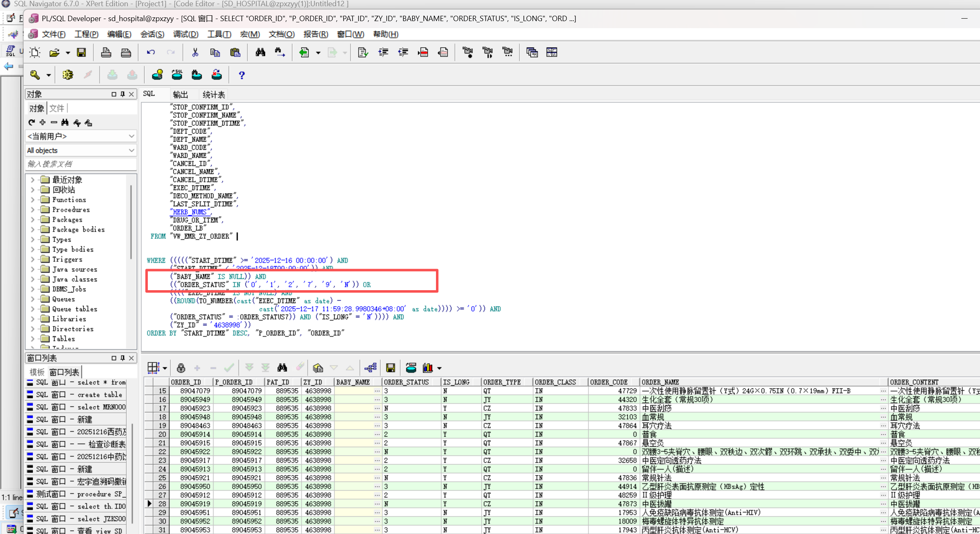The height and width of the screenshot is (534, 980).
Task: Click the Find binoculars icon in top toolbar
Action: [x=260, y=53]
